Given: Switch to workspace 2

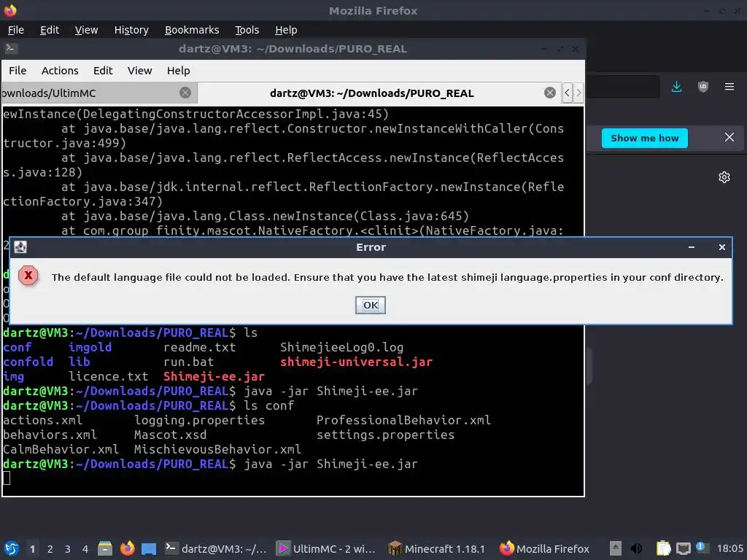Looking at the screenshot, I should click(x=50, y=549).
